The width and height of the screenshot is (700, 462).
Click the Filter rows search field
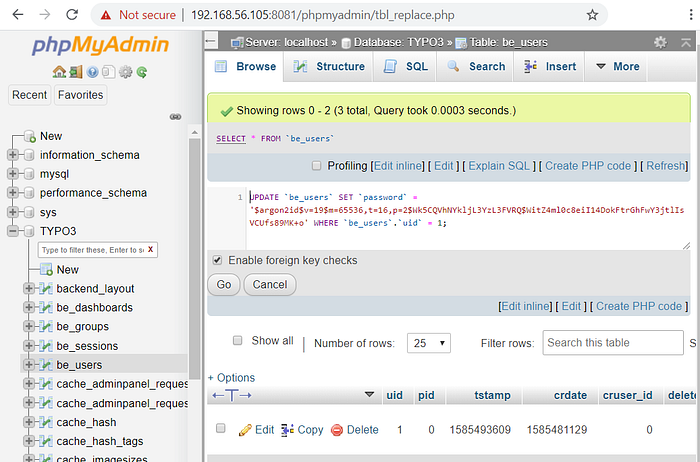click(610, 343)
